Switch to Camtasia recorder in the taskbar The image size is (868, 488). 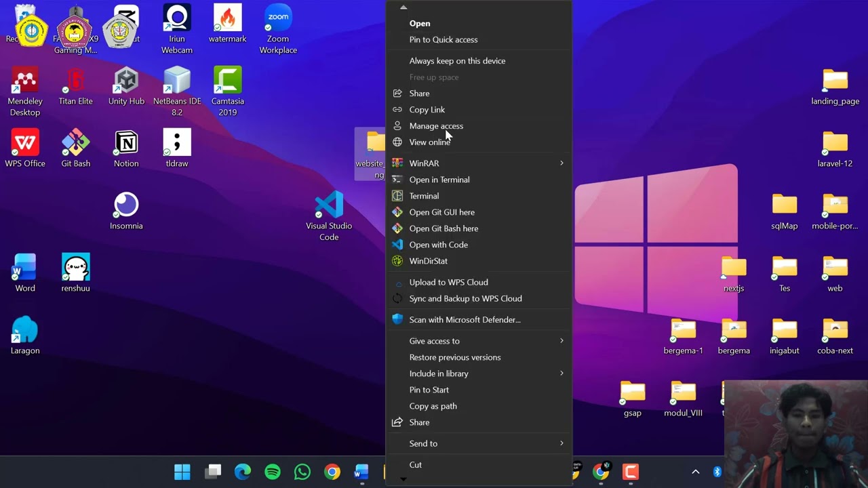coord(631,472)
